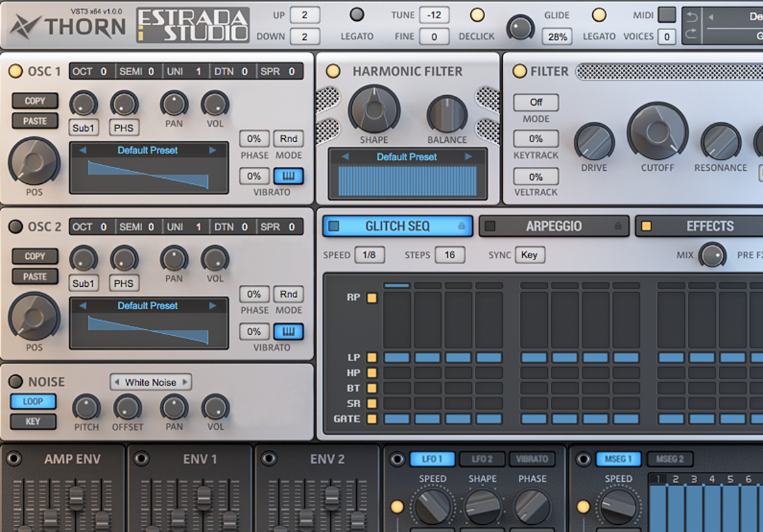This screenshot has height=532, width=763.
Task: Click the redo arrow icon
Action: tap(691, 34)
